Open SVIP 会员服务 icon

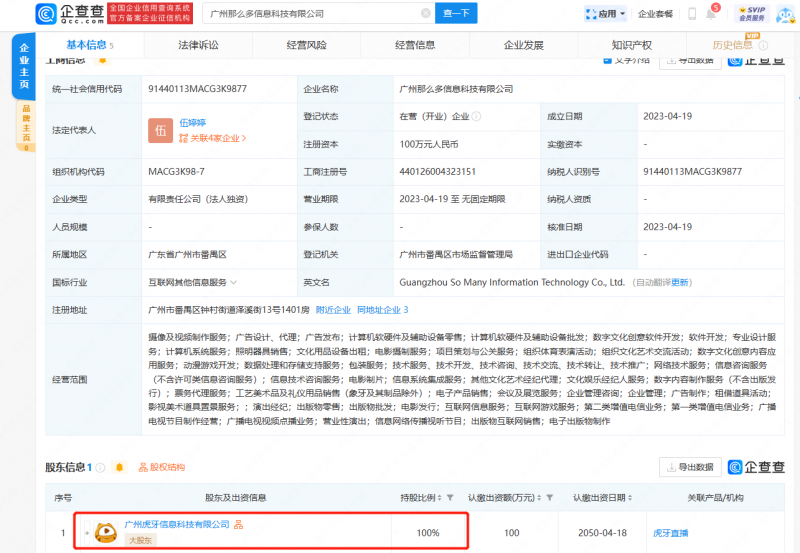(x=752, y=14)
